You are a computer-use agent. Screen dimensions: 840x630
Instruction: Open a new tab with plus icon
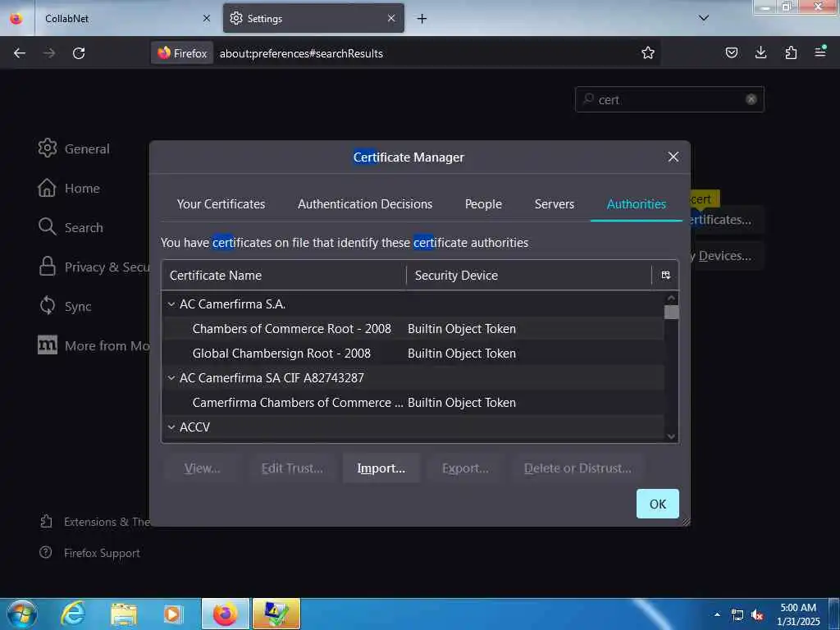(x=422, y=19)
